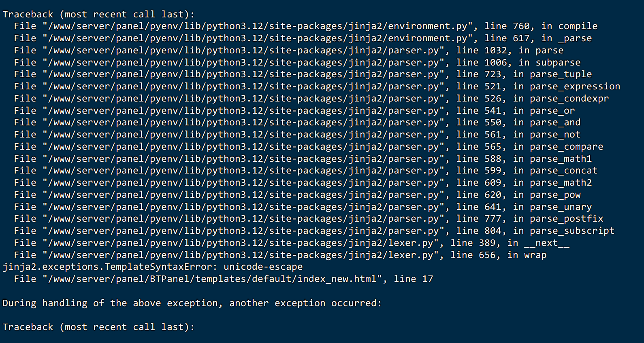Click the parse_tuple traceback line
The width and height of the screenshot is (644, 343).
click(303, 74)
